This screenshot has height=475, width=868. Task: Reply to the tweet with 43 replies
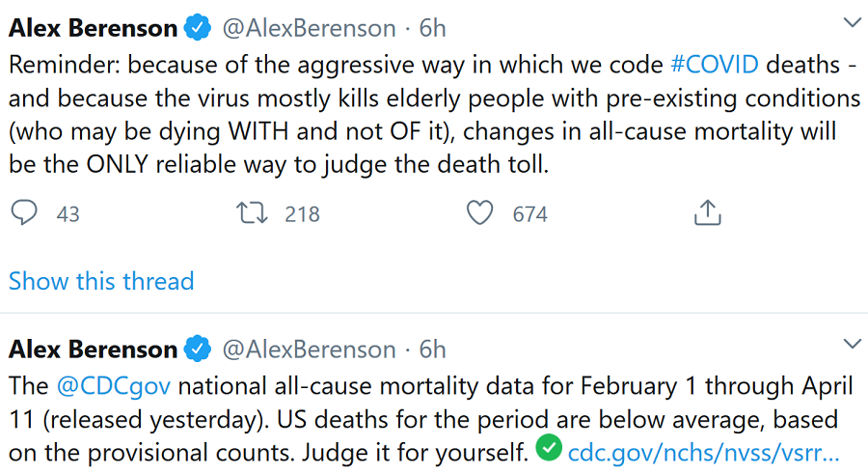[24, 212]
